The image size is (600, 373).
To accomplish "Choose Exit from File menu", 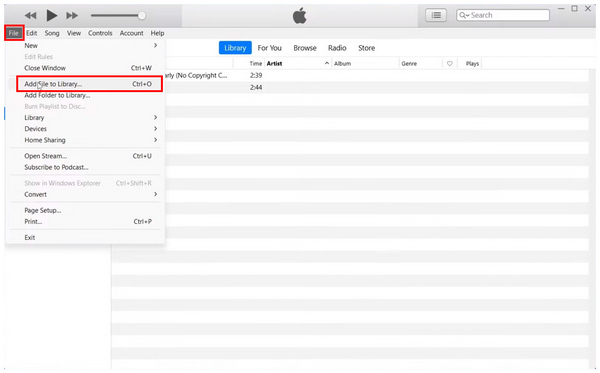I will [85, 238].
